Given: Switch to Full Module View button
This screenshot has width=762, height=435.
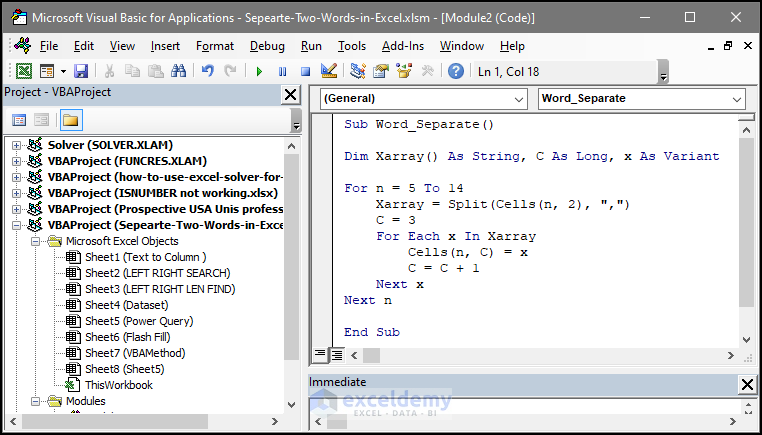Looking at the screenshot, I should (x=336, y=355).
